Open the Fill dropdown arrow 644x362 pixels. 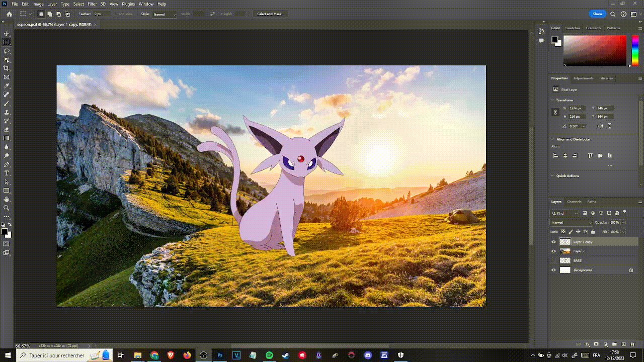tap(623, 232)
